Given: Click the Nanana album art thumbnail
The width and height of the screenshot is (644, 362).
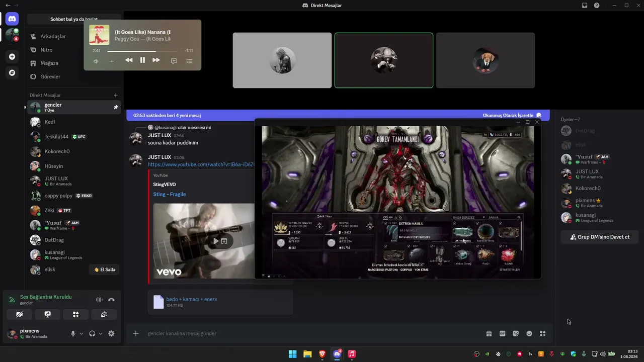Looking at the screenshot, I should 99,35.
